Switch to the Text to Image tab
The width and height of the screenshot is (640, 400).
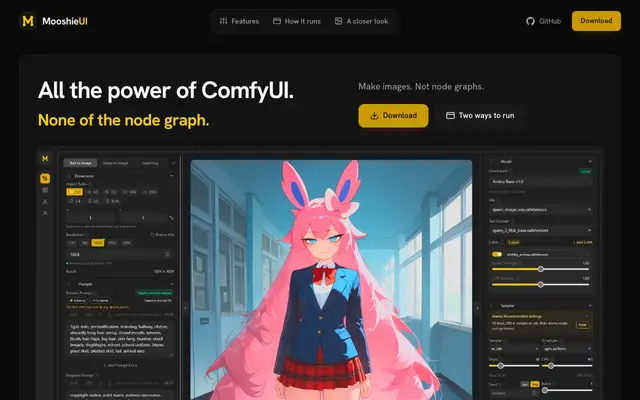coord(80,163)
